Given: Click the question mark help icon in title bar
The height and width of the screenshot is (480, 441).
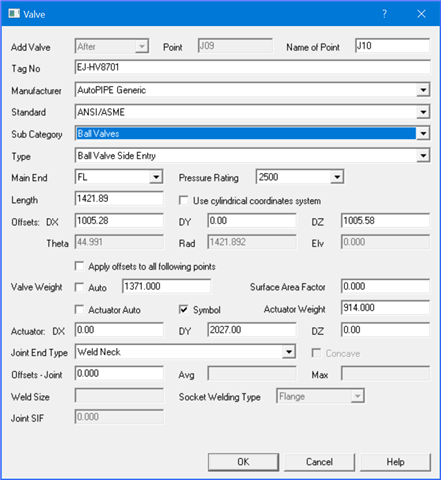Looking at the screenshot, I should (384, 14).
